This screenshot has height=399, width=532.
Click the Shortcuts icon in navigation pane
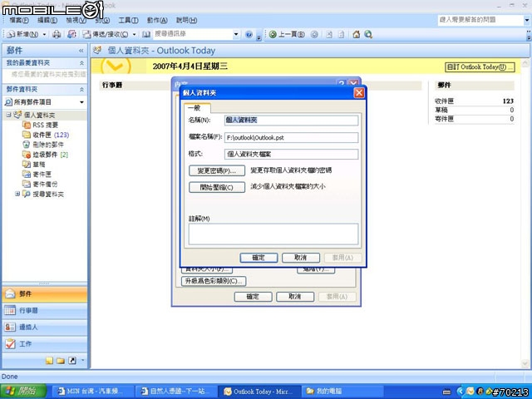tap(72, 360)
